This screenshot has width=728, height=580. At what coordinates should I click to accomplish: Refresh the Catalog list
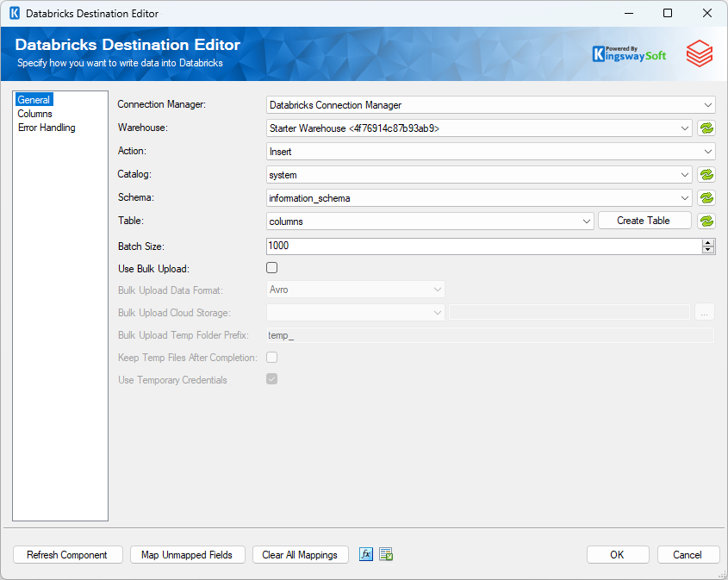point(706,175)
